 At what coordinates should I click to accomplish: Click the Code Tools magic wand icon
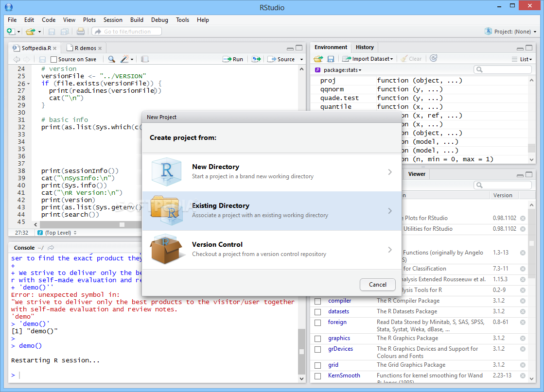pos(124,59)
